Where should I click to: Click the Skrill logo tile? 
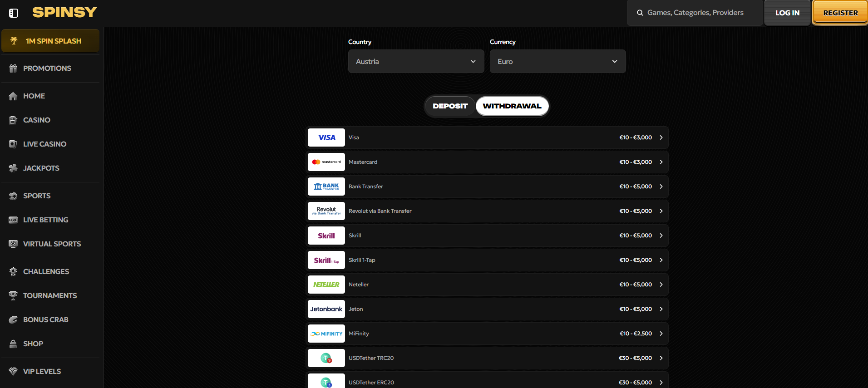[x=326, y=236]
